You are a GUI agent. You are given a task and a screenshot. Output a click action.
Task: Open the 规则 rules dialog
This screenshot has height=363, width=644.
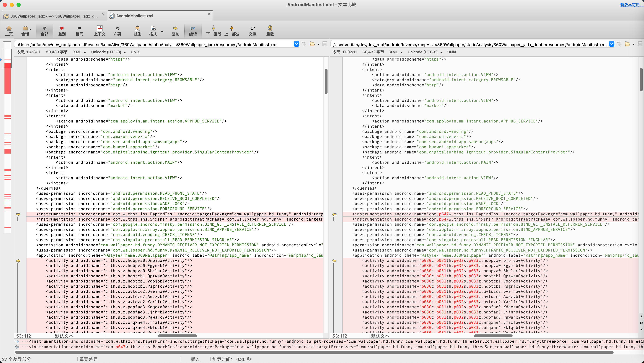[x=137, y=30]
